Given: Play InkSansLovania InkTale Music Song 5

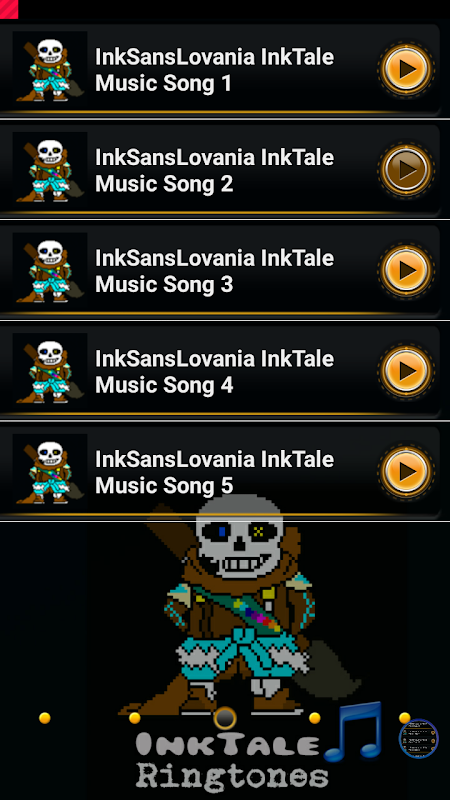Looking at the screenshot, I should click(x=406, y=471).
